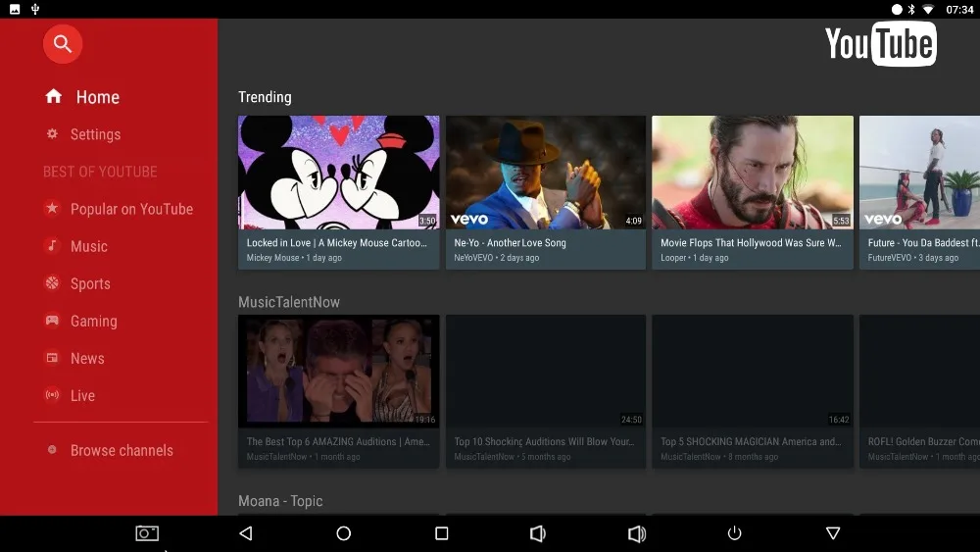Click the News icon
The width and height of the screenshot is (980, 552).
click(x=53, y=358)
